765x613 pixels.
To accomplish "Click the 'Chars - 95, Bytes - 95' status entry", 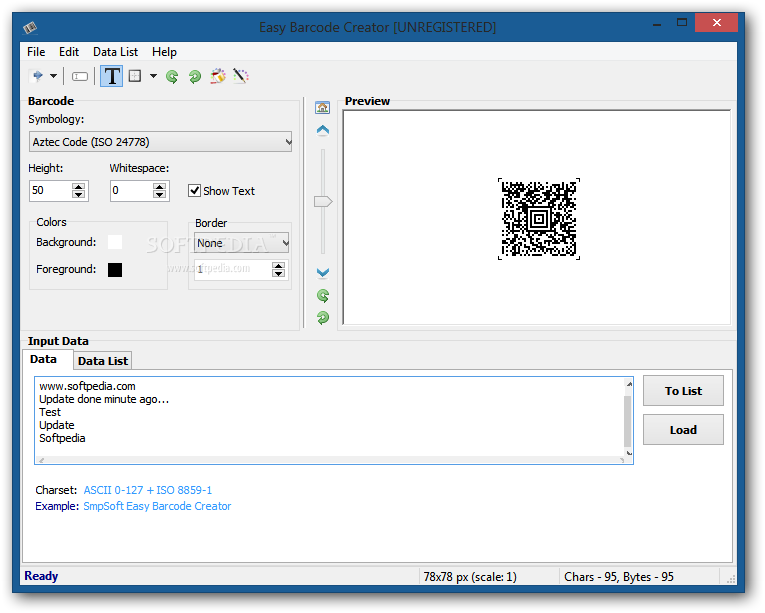I will click(x=619, y=577).
